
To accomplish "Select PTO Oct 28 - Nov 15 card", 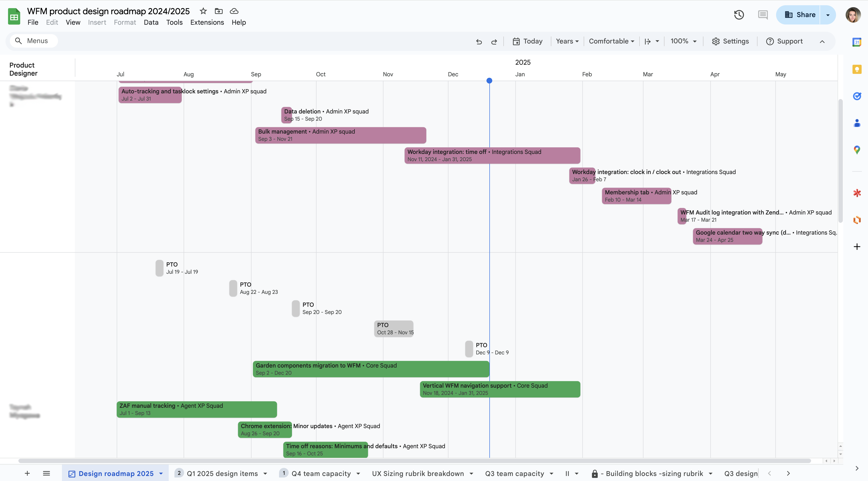I will (x=394, y=329).
